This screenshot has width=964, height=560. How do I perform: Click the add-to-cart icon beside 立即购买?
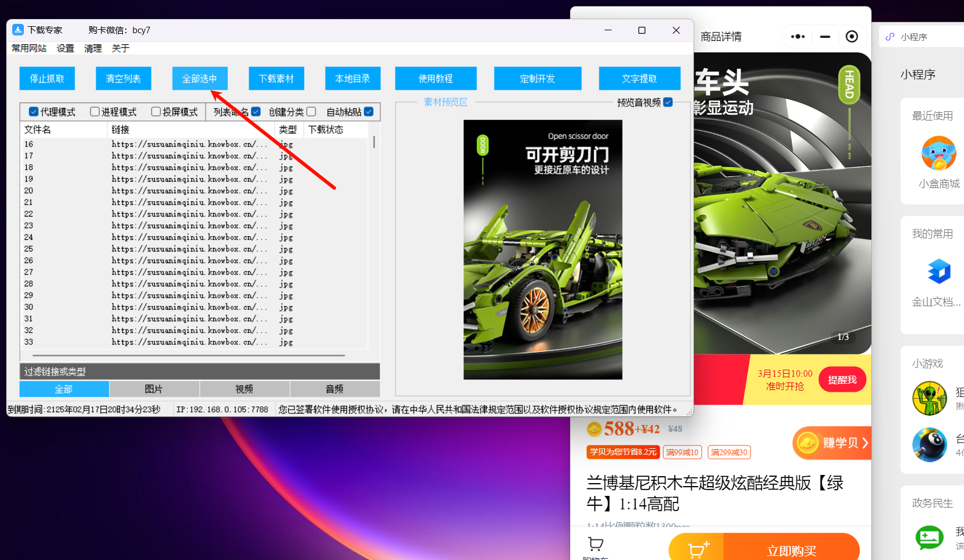click(x=698, y=550)
